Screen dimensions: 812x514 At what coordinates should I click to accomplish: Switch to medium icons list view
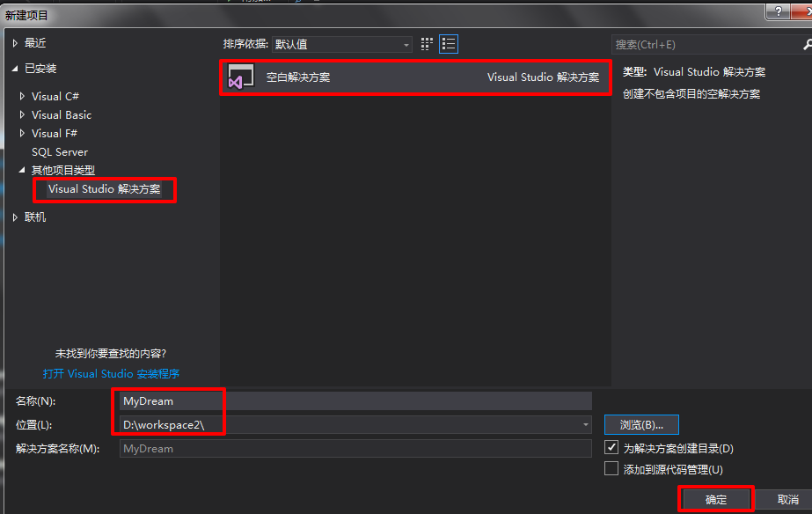[x=449, y=44]
